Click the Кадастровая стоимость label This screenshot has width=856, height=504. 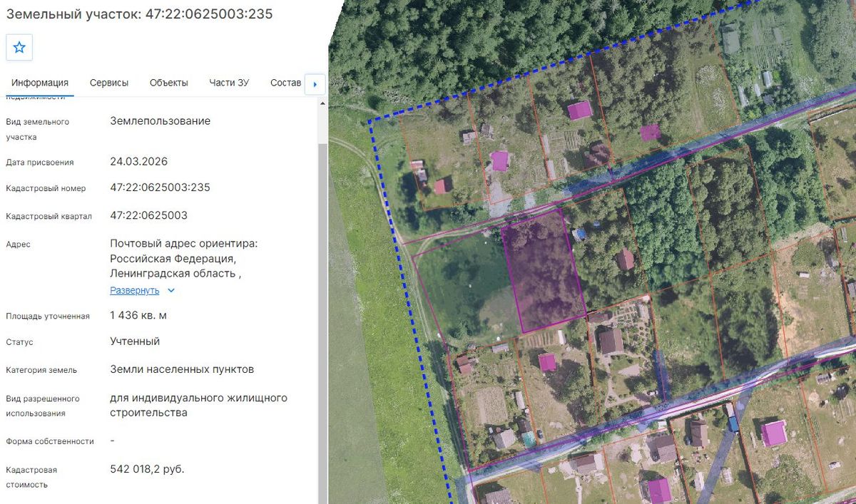(31, 477)
